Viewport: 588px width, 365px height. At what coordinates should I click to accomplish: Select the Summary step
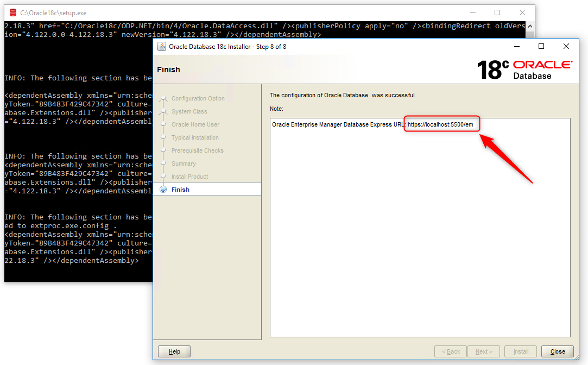[x=184, y=163]
